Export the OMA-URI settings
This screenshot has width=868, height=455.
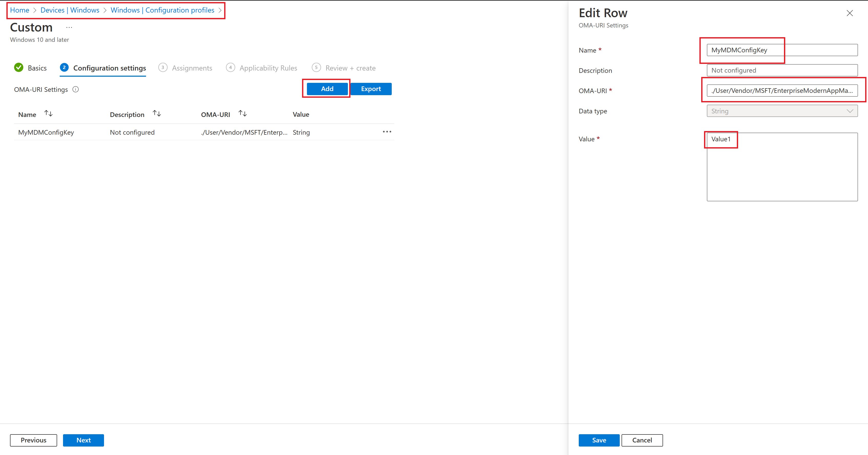pyautogui.click(x=371, y=89)
